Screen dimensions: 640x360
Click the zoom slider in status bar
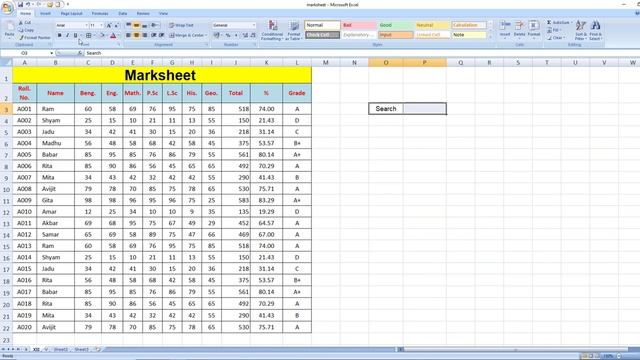[x=620, y=356]
